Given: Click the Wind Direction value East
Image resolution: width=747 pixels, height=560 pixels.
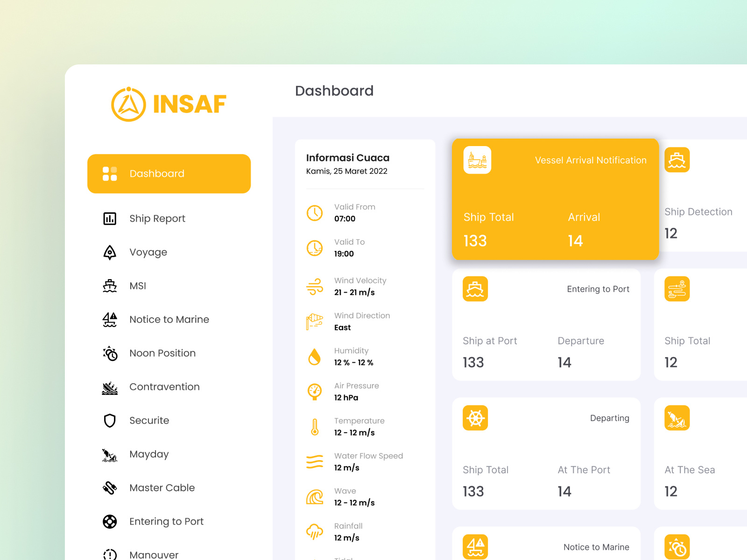Looking at the screenshot, I should (x=342, y=328).
